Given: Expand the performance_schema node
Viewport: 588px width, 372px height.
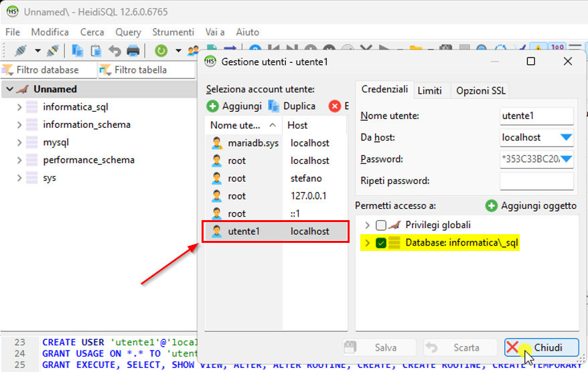Looking at the screenshot, I should tap(19, 161).
